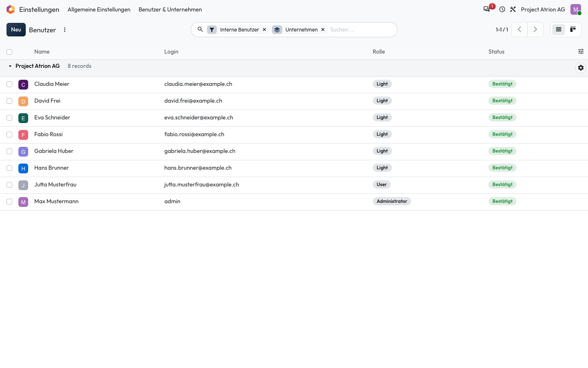The width and height of the screenshot is (588, 368).
Task: Collapse the Project Atrion AG group
Action: point(10,66)
